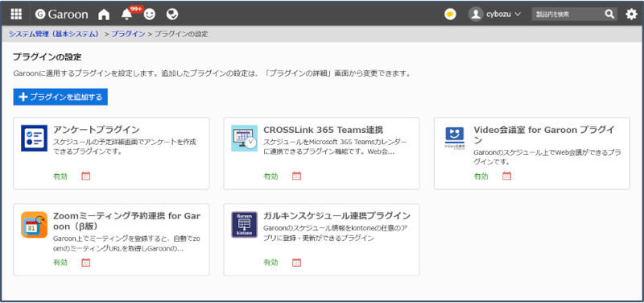Click ガルキンスケジュール description text
The height and width of the screenshot is (303, 644).
point(336,233)
